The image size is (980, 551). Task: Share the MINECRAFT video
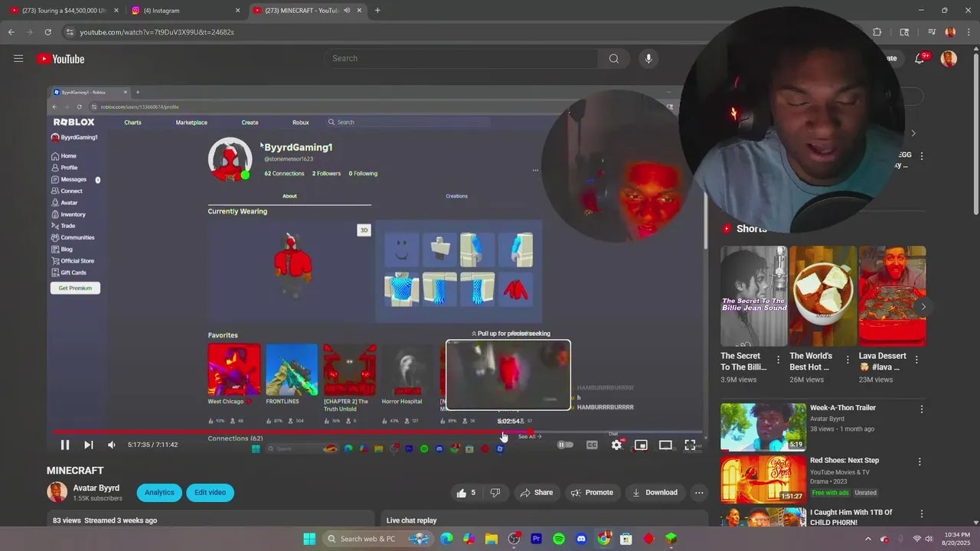[536, 493]
